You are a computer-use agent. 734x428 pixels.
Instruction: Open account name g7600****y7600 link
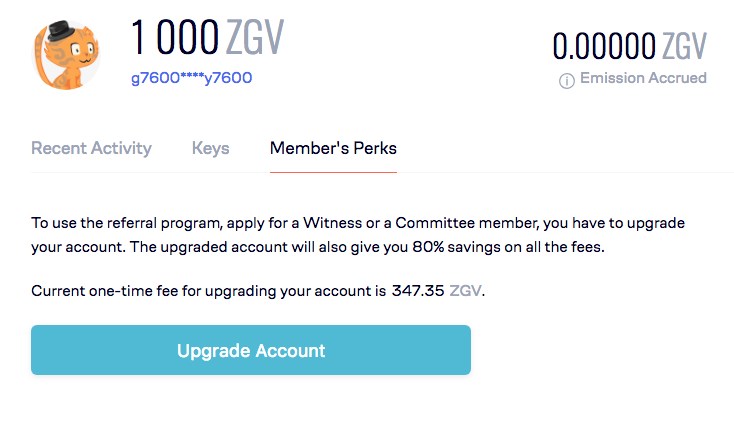[x=191, y=78]
